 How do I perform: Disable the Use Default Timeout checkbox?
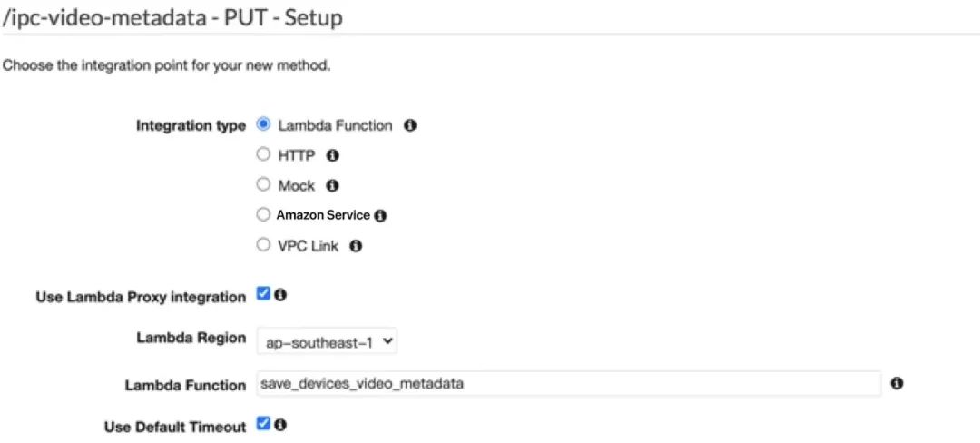click(263, 424)
